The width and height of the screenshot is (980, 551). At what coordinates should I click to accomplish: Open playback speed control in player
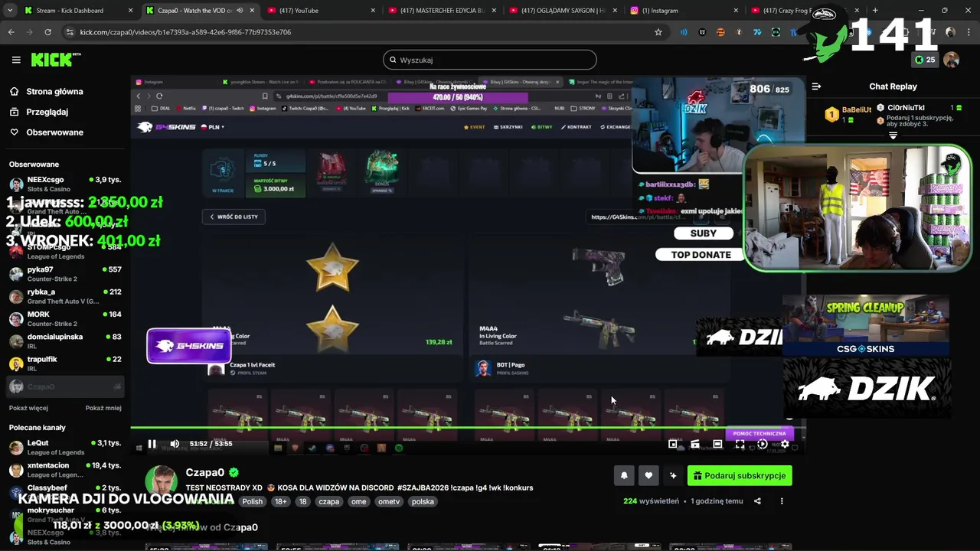[763, 444]
